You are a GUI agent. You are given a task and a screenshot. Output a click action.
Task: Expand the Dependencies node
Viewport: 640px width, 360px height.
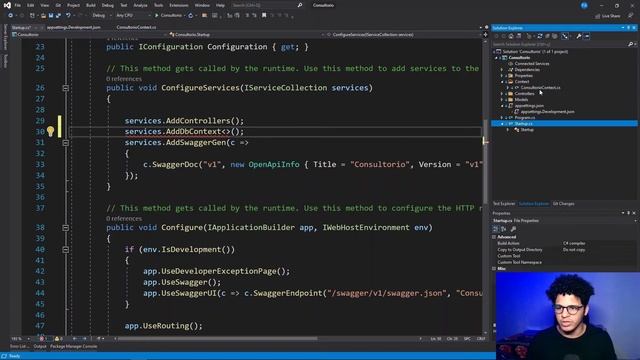tap(502, 70)
